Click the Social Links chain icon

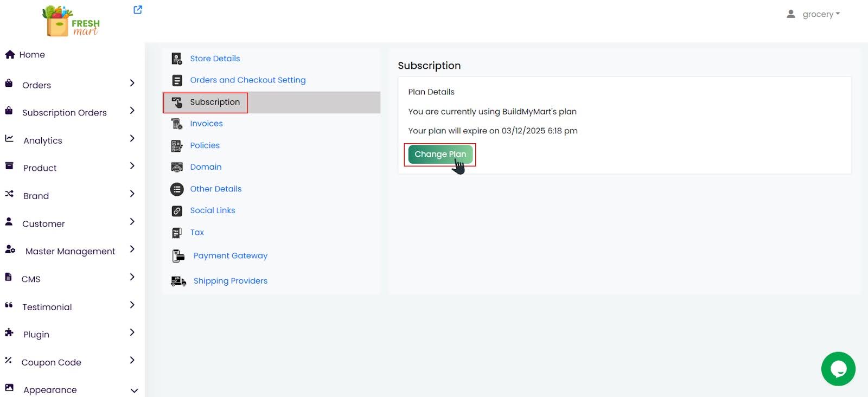(x=177, y=211)
